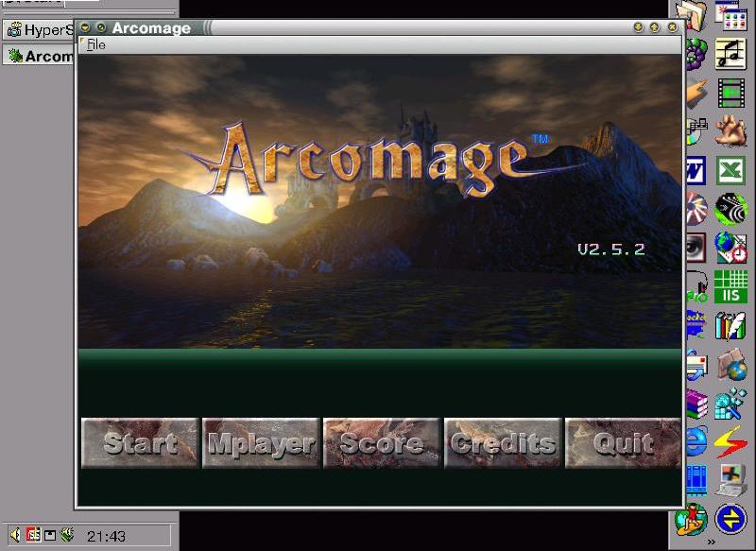Launch the IIS manager icon
Image resolution: width=756 pixels, height=551 pixels.
pos(730,286)
